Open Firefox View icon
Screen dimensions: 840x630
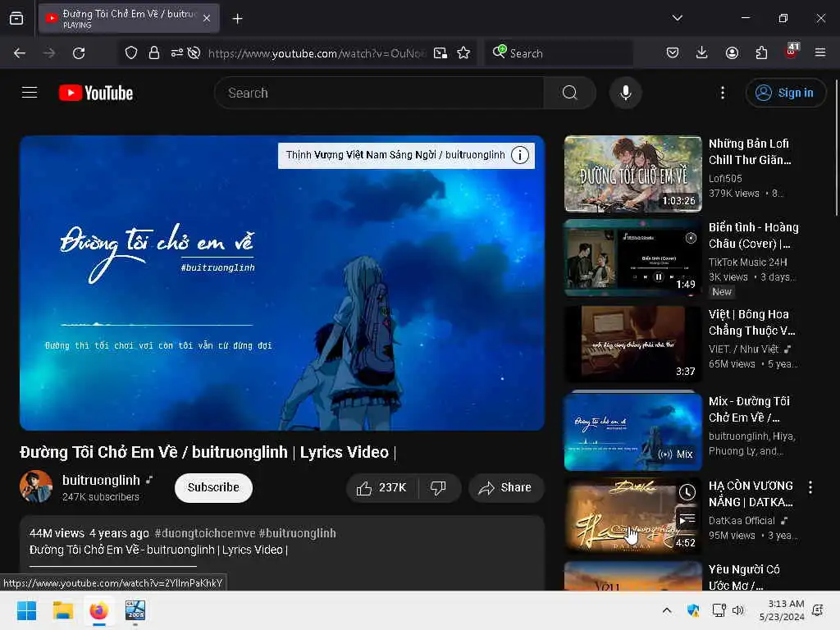pyautogui.click(x=16, y=19)
